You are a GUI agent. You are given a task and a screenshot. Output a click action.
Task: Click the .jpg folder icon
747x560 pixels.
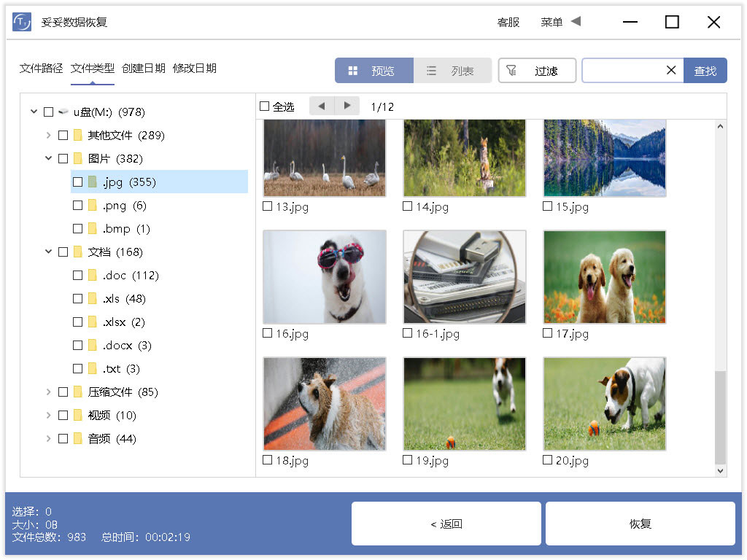[x=93, y=182]
